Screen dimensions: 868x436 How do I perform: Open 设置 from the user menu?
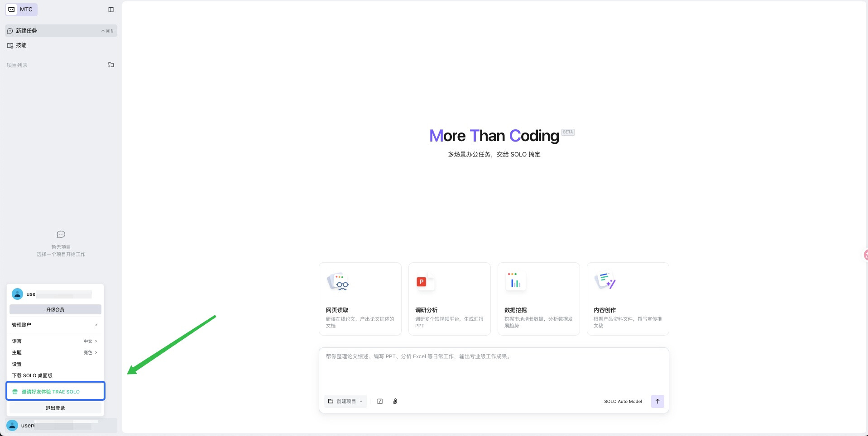click(x=17, y=364)
